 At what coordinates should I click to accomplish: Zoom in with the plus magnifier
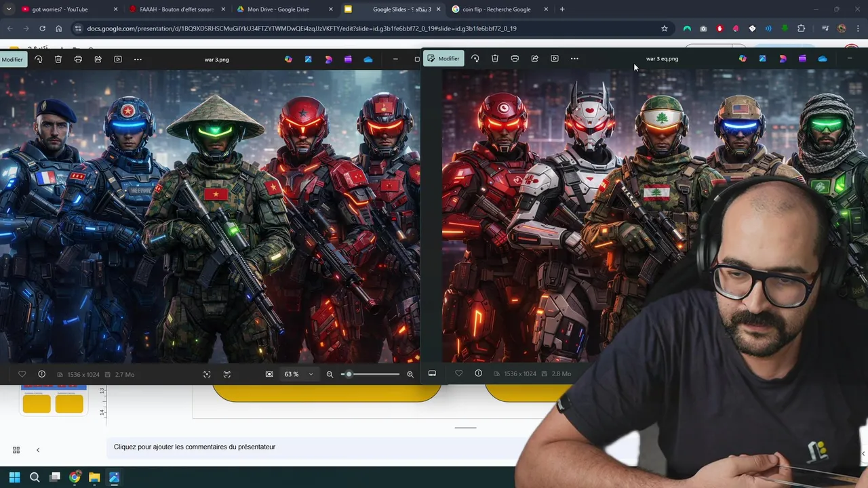tap(410, 374)
